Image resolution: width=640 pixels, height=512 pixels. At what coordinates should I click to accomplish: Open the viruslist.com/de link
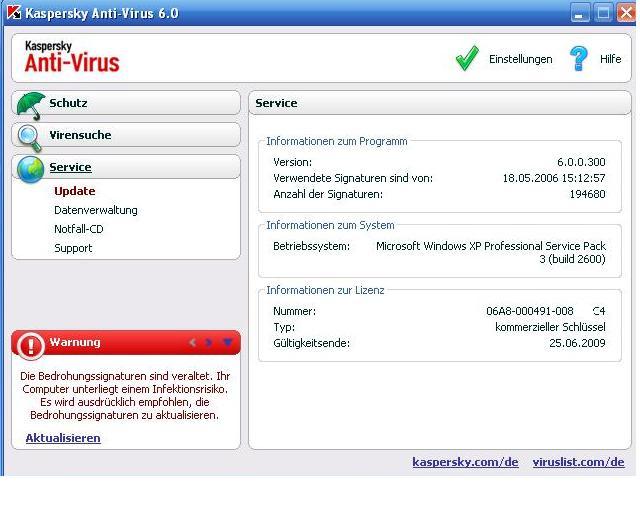click(578, 462)
